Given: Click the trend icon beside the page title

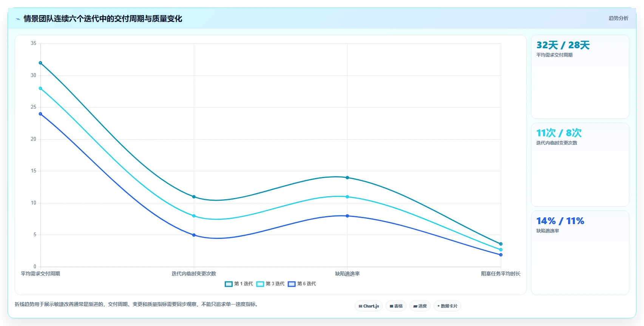Looking at the screenshot, I should tap(18, 18).
